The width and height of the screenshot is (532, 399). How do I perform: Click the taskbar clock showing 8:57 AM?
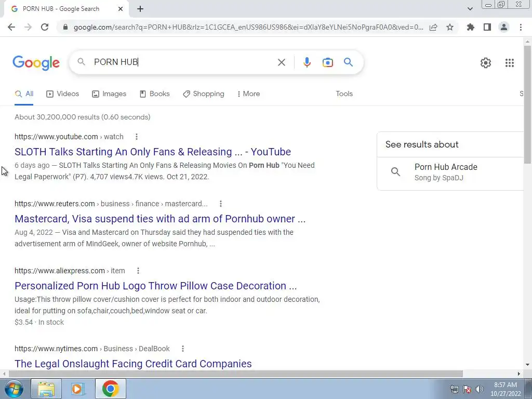[506, 389]
